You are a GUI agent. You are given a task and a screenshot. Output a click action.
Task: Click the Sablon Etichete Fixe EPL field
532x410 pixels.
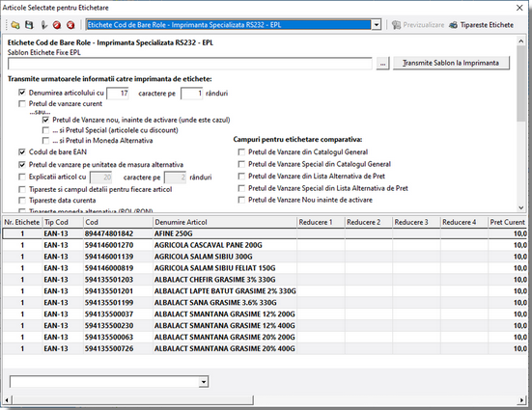click(x=190, y=64)
